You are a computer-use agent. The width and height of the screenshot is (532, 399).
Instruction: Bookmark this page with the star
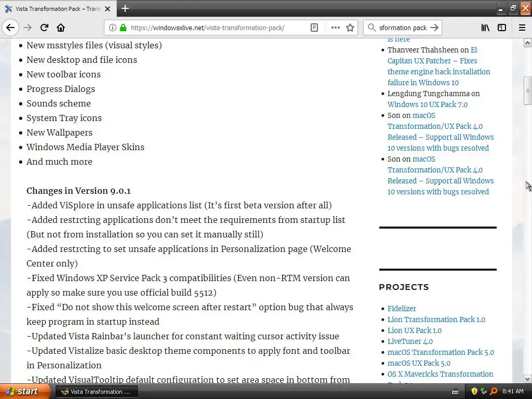pos(350,28)
